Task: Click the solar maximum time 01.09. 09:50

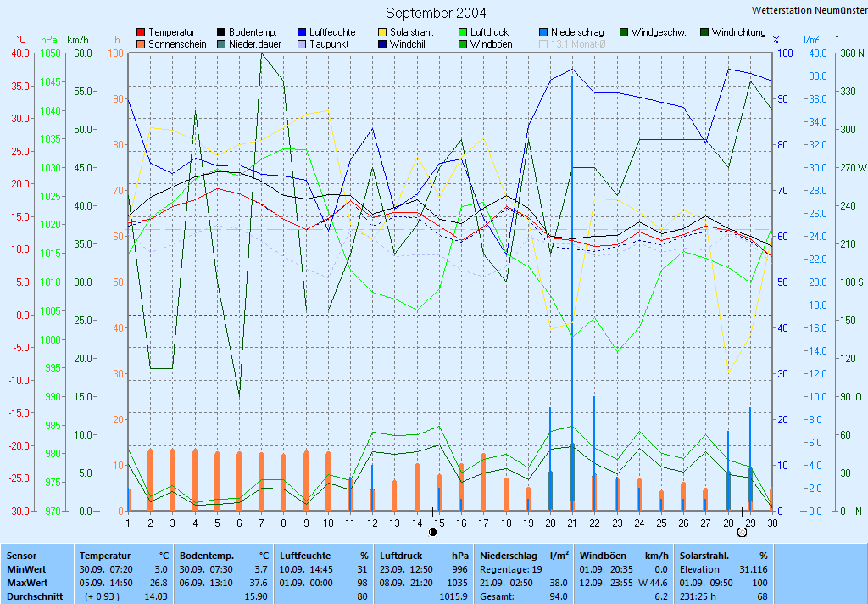Action: pyautogui.click(x=706, y=583)
